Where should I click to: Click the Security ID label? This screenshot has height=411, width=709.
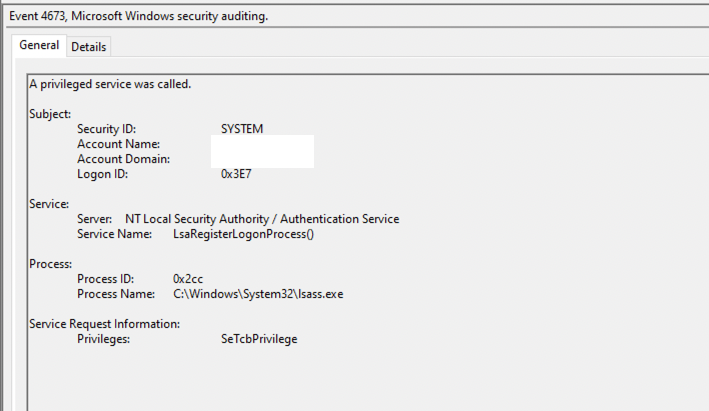point(106,129)
